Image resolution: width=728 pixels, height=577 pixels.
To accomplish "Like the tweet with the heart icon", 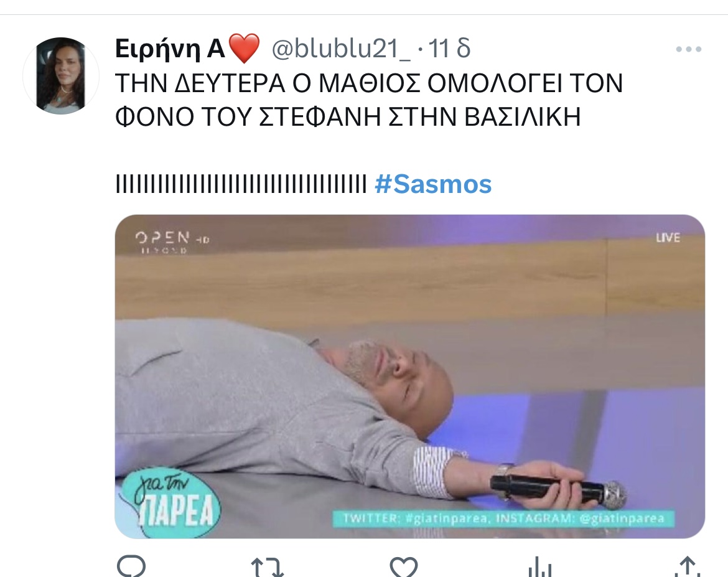I will coord(403,568).
